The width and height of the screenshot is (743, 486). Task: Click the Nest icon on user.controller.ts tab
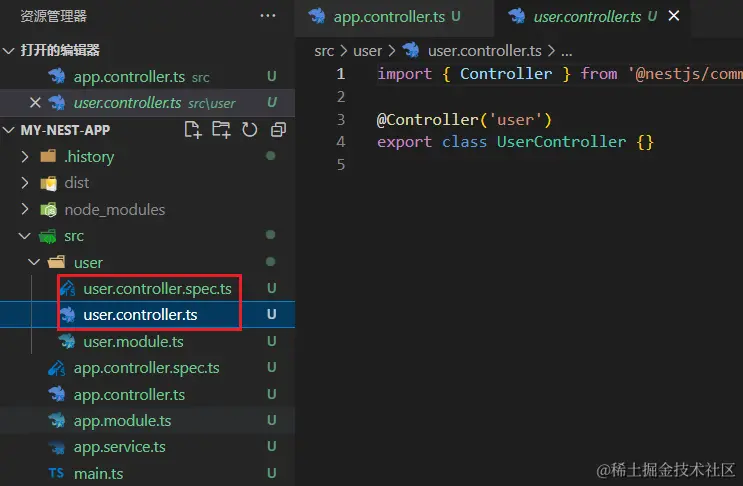click(x=517, y=16)
